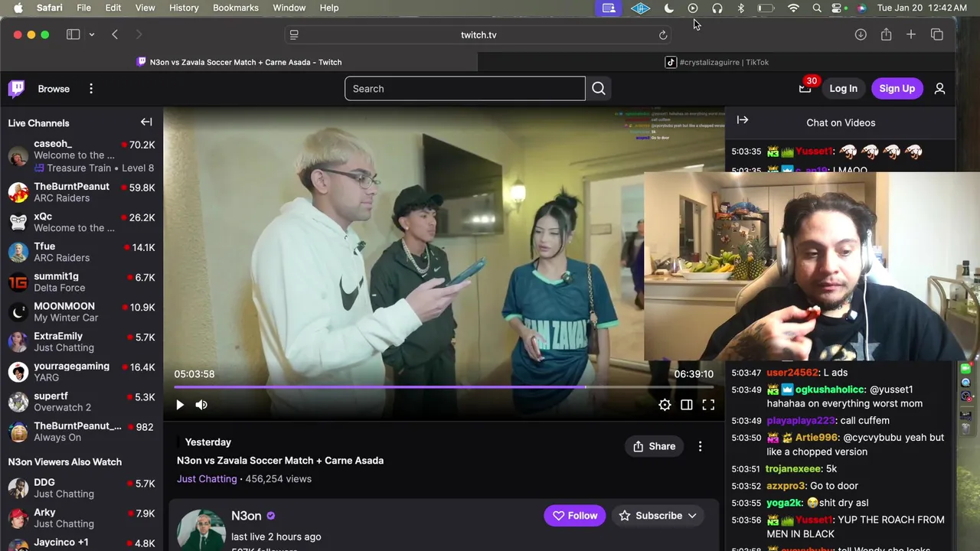Image resolution: width=980 pixels, height=551 pixels.
Task: Collapse the chat panel with arrow icon
Action: click(x=743, y=120)
